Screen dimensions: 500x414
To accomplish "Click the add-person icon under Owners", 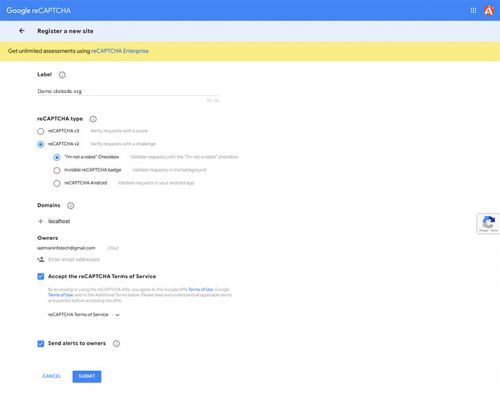I will coord(41,259).
